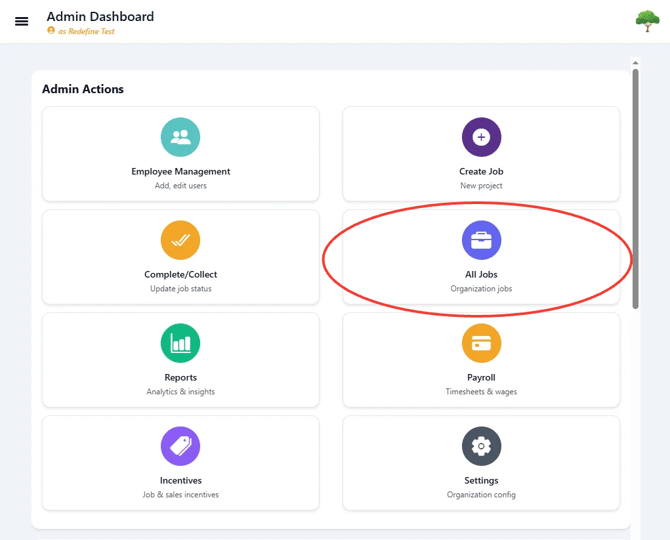This screenshot has width=670, height=540.
Task: Click the blue briefcase All Jobs icon
Action: pos(481,240)
